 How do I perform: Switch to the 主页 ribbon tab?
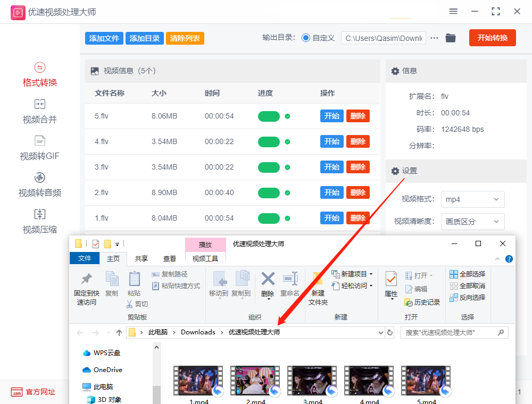coord(113,258)
